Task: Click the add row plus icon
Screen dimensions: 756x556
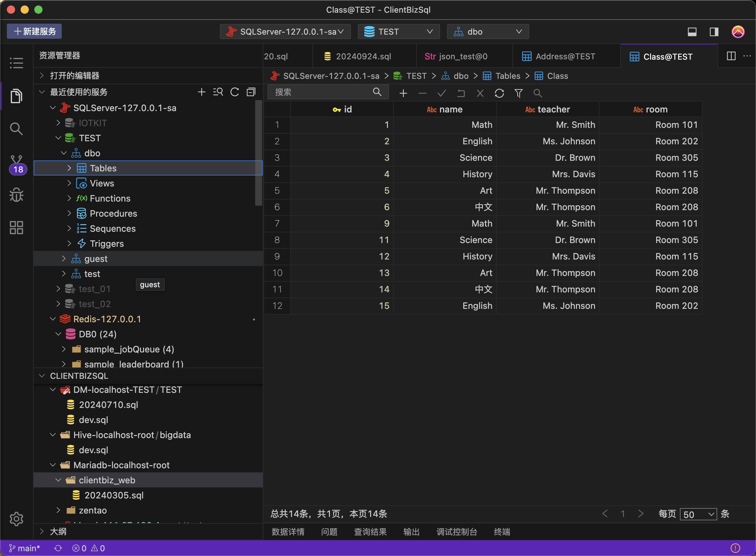Action: [403, 93]
